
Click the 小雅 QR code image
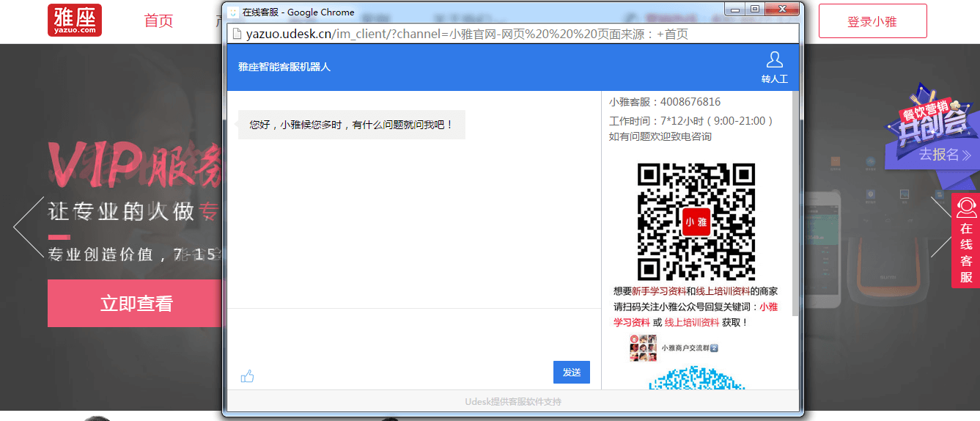point(696,222)
